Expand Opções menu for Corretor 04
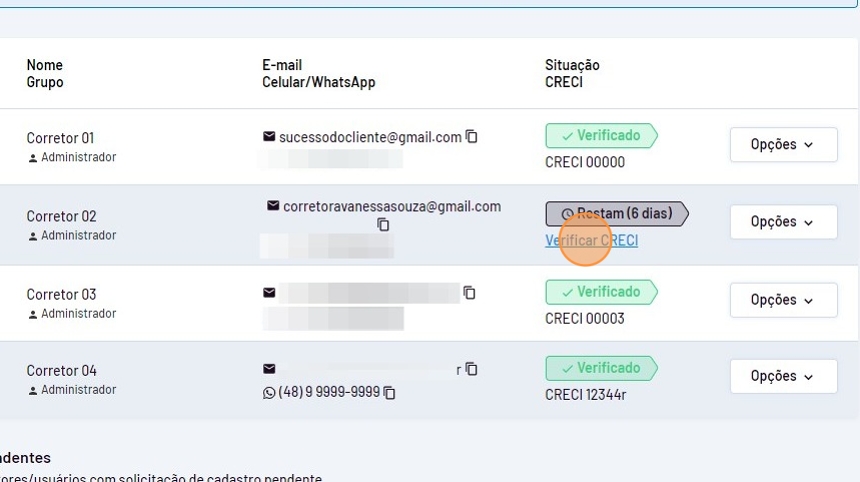Image resolution: width=860 pixels, height=482 pixels. tap(783, 377)
